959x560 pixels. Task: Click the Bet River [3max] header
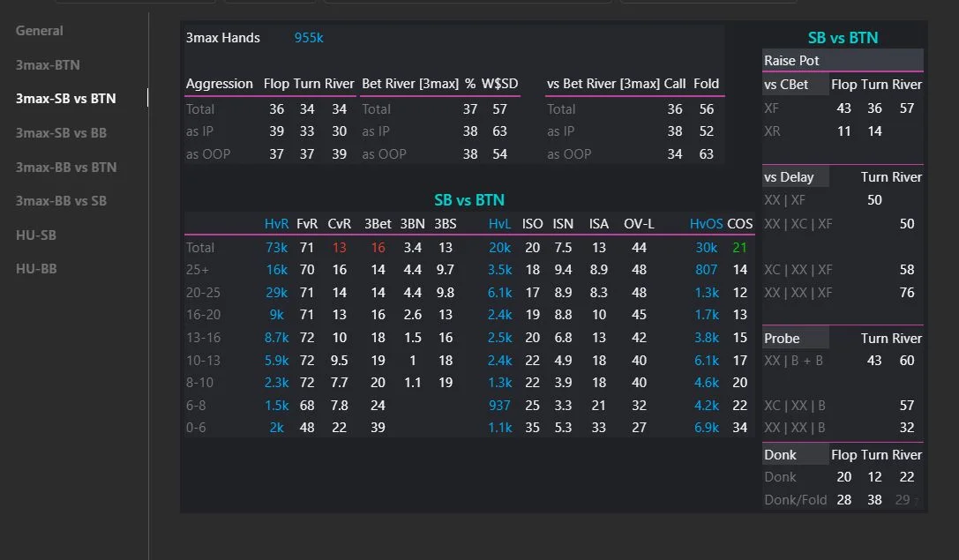pyautogui.click(x=409, y=84)
